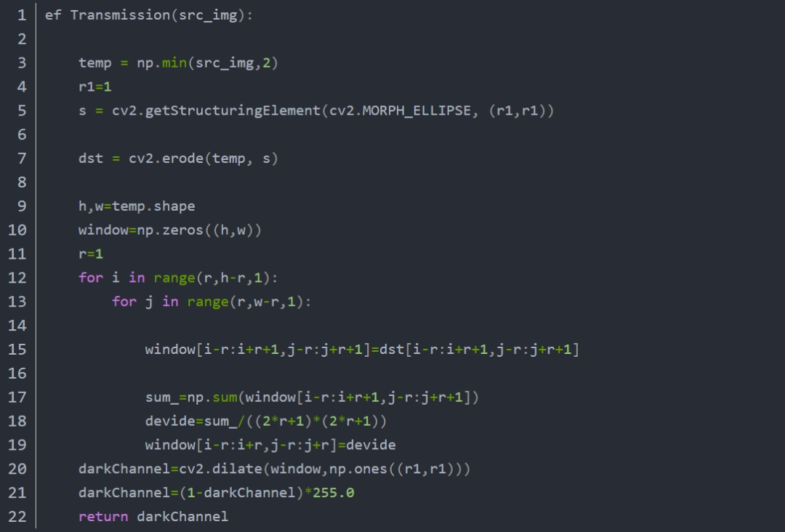Click the Transmission function name

120,15
